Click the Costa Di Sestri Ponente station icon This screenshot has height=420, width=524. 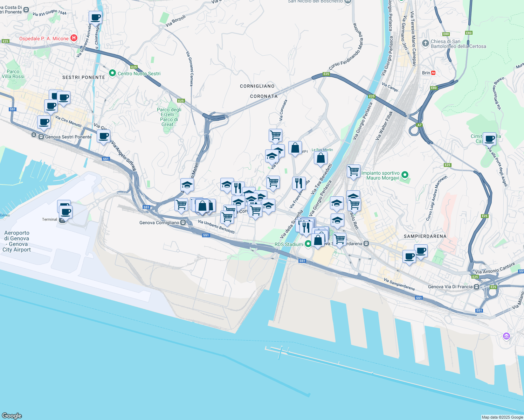click(x=26, y=9)
